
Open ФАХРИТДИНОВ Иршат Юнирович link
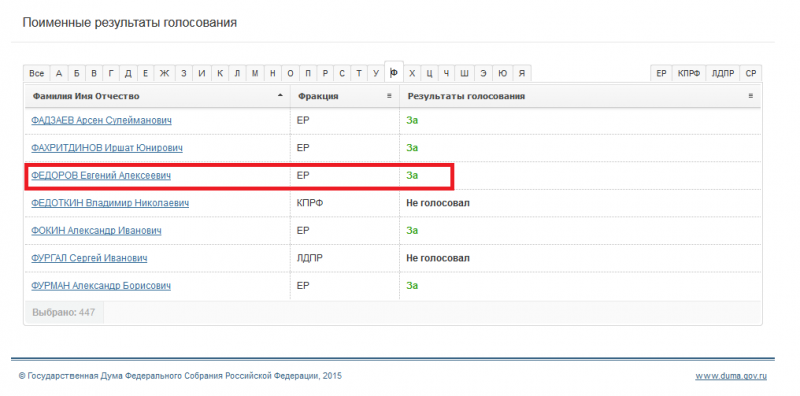coord(107,148)
